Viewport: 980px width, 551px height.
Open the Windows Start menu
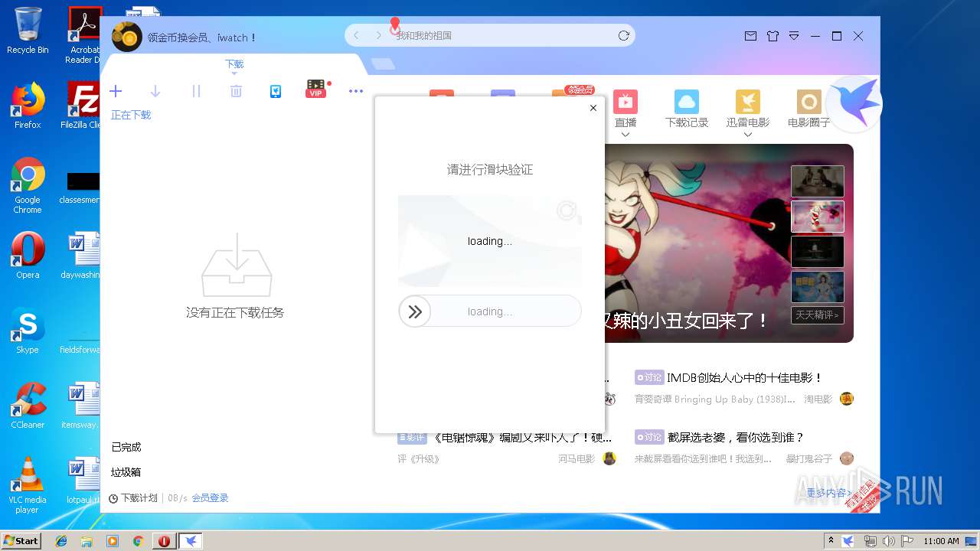coord(21,540)
